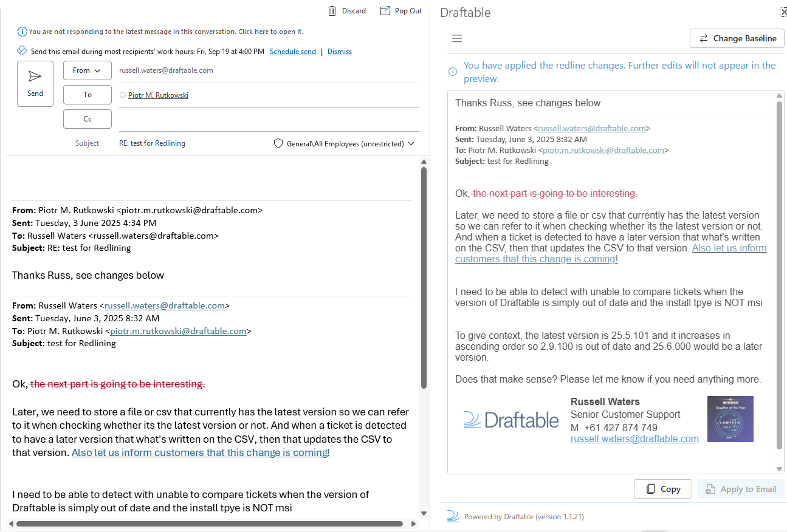Click the email body vertical scrollbar

point(424,278)
